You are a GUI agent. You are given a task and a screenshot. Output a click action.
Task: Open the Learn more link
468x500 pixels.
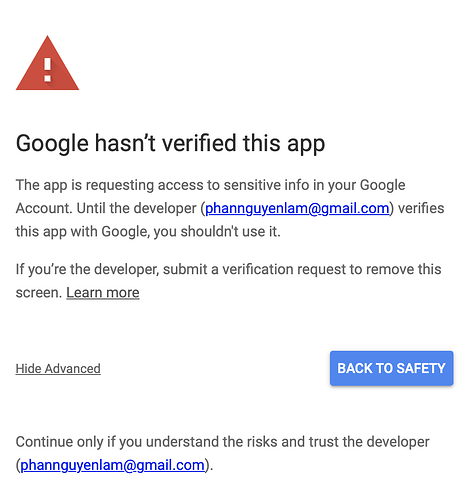tap(103, 293)
